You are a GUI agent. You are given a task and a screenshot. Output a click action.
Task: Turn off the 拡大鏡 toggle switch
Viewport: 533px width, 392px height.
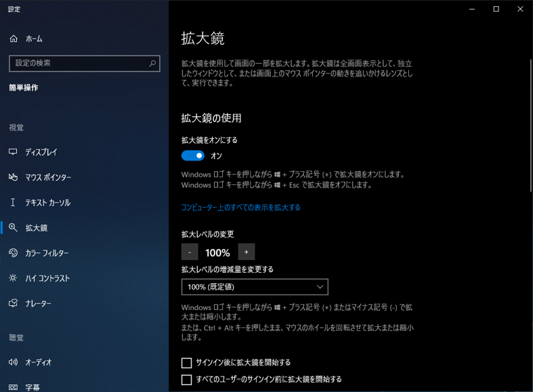coord(193,156)
